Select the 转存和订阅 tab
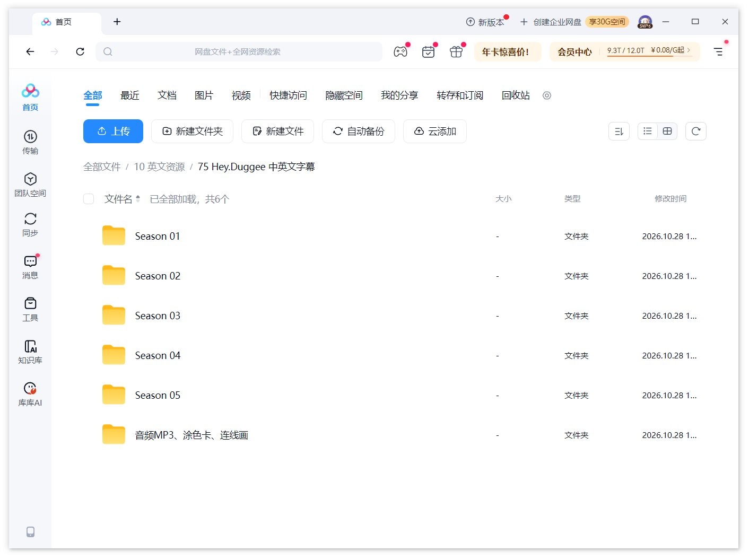 [460, 95]
